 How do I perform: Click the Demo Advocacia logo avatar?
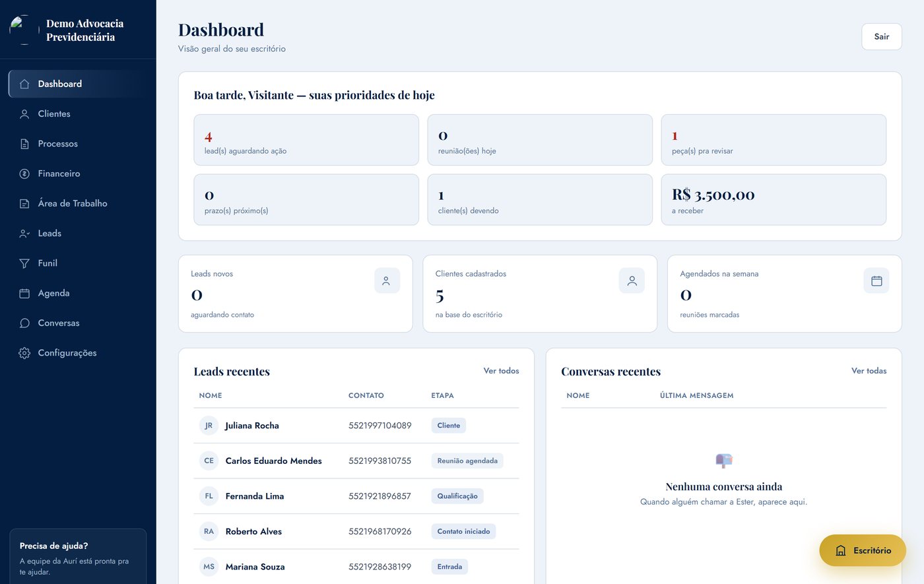point(24,30)
